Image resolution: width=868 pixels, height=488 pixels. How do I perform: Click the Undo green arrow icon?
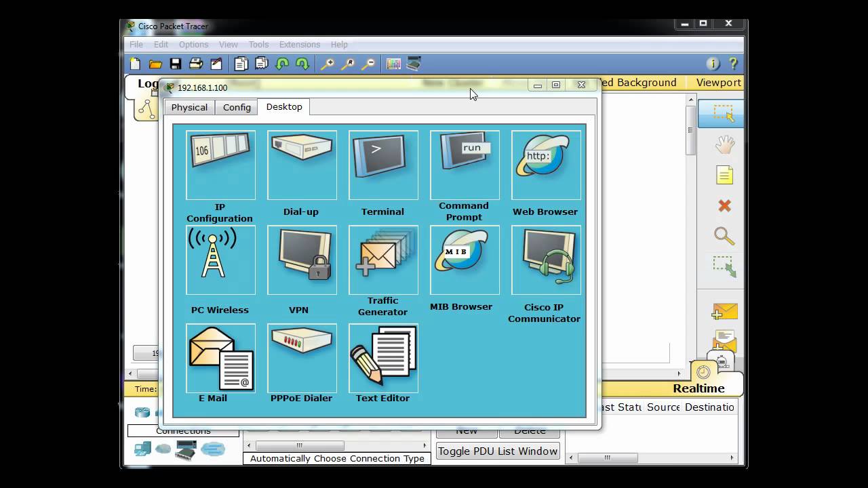282,64
